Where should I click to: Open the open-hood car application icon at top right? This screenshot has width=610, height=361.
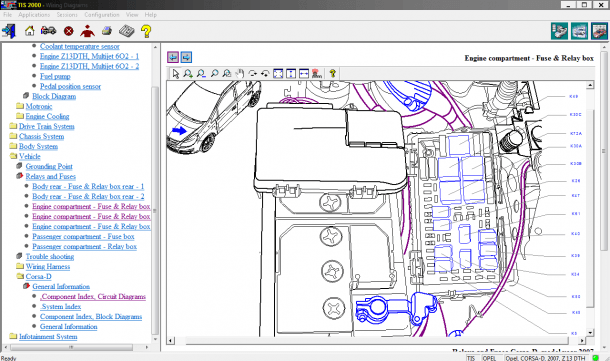tap(559, 31)
